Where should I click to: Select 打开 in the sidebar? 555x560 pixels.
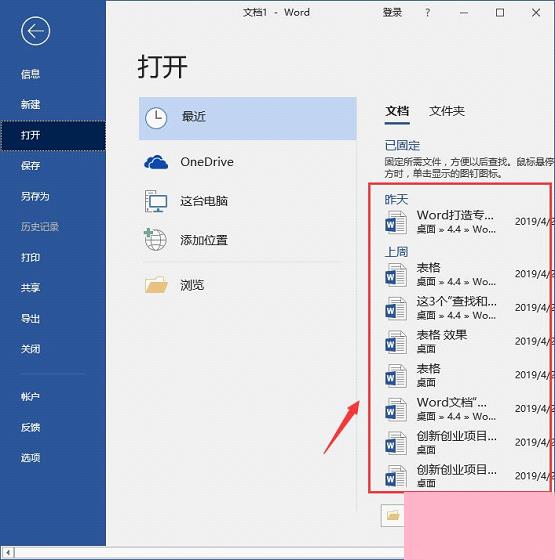pos(53,135)
